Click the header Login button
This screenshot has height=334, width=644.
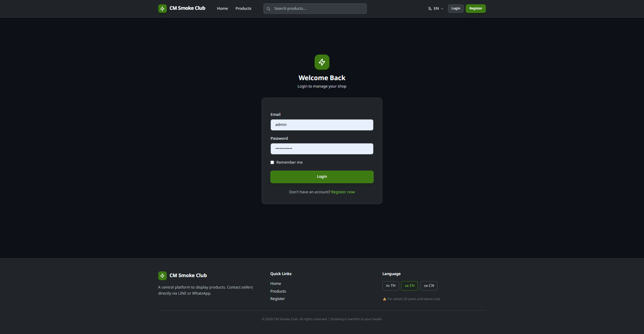click(456, 8)
